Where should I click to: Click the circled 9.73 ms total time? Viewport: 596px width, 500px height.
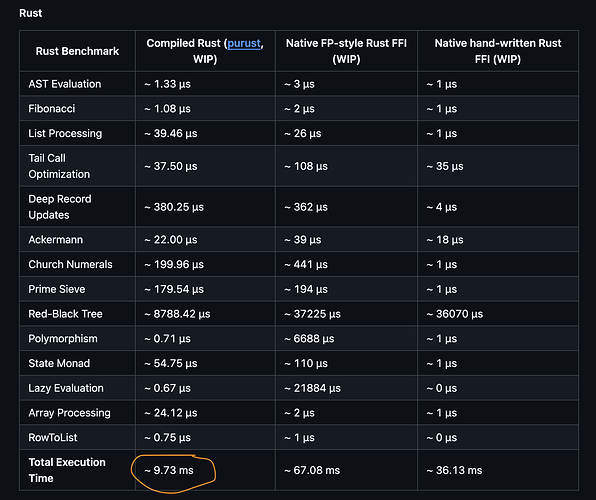pos(169,470)
